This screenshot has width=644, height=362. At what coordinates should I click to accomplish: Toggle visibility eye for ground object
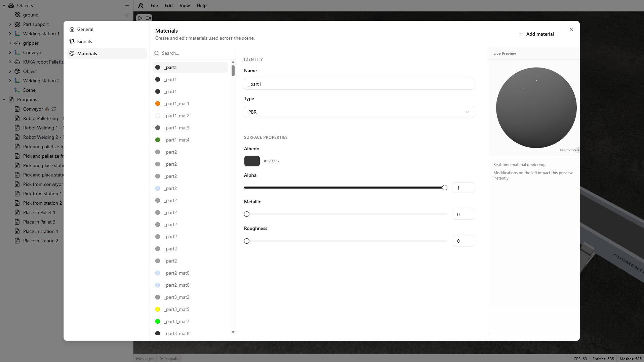pos(127,15)
